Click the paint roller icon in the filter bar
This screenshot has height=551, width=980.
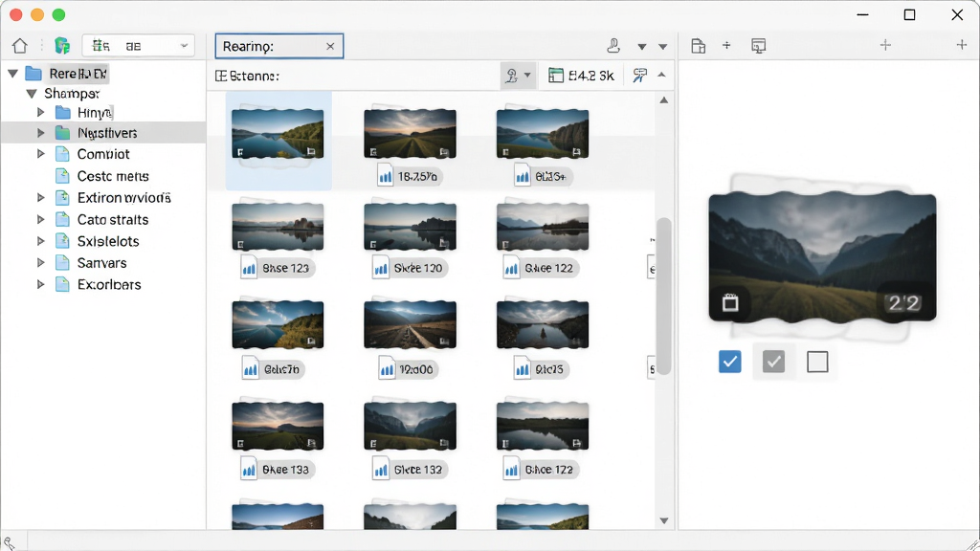click(x=640, y=76)
